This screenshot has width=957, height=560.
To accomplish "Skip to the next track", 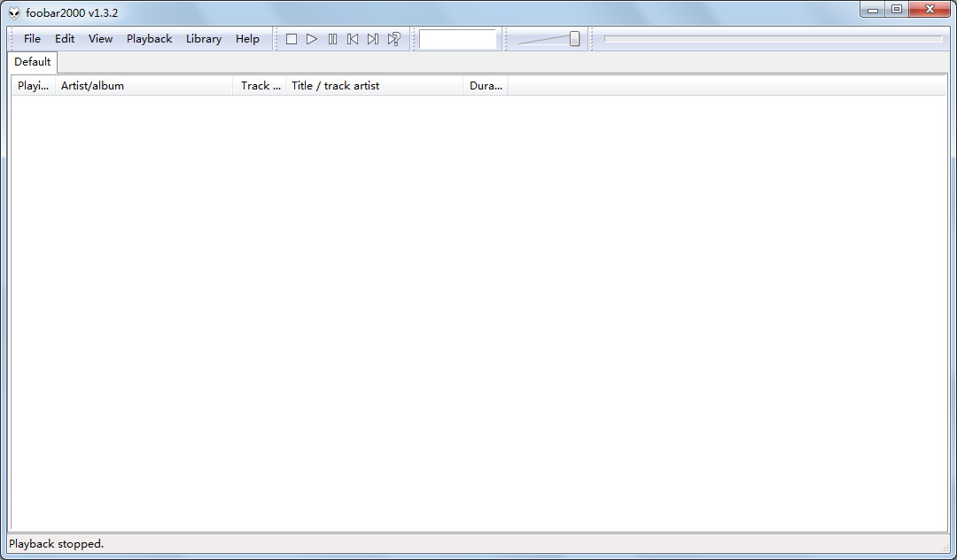I will click(x=373, y=39).
